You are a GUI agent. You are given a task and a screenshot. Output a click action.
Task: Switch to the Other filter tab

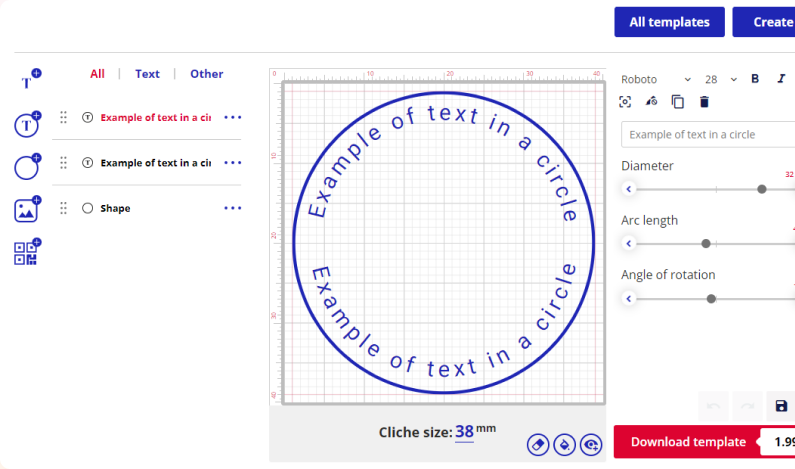(x=207, y=74)
